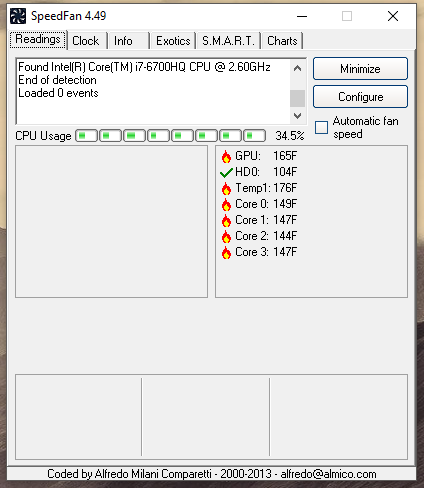
Task: Click the first CPU usage bar
Action: pyautogui.click(x=86, y=136)
